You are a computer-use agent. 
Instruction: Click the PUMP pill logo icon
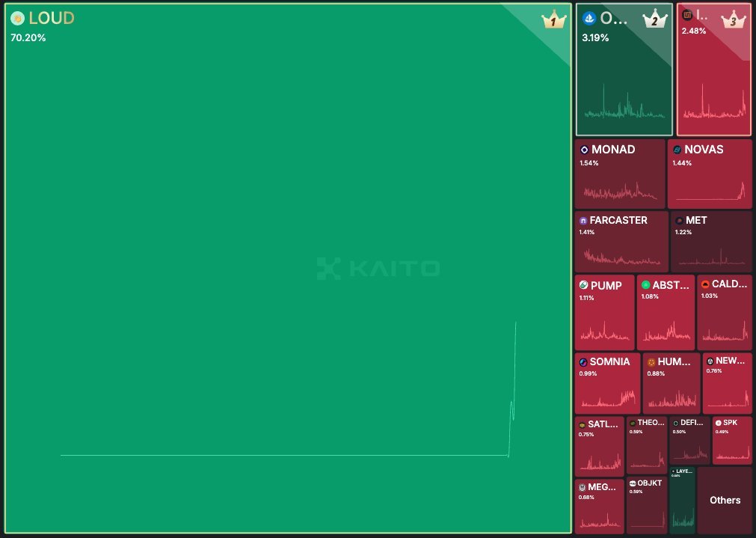tap(583, 285)
